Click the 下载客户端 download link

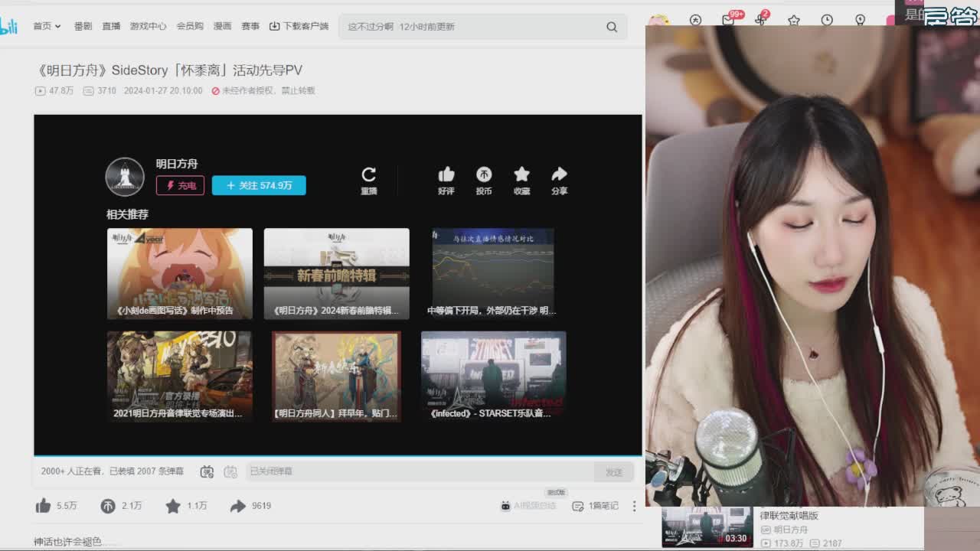(299, 26)
